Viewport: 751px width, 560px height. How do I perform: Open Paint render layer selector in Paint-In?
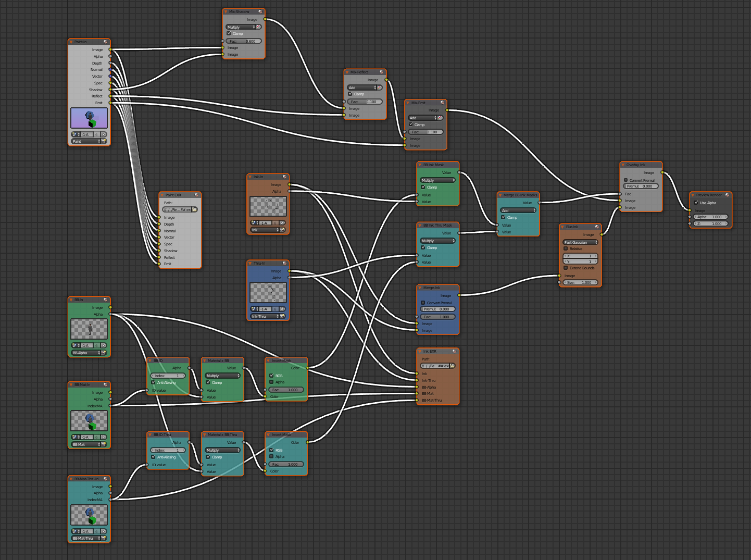click(85, 141)
